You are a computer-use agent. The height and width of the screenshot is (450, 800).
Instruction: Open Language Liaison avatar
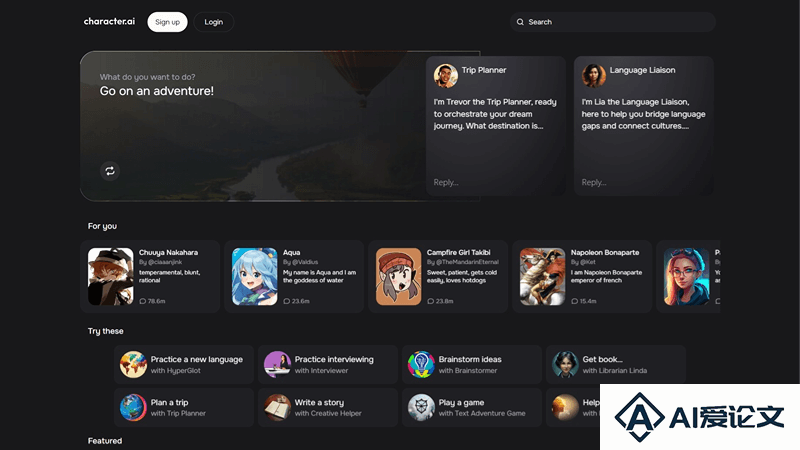[x=593, y=76]
